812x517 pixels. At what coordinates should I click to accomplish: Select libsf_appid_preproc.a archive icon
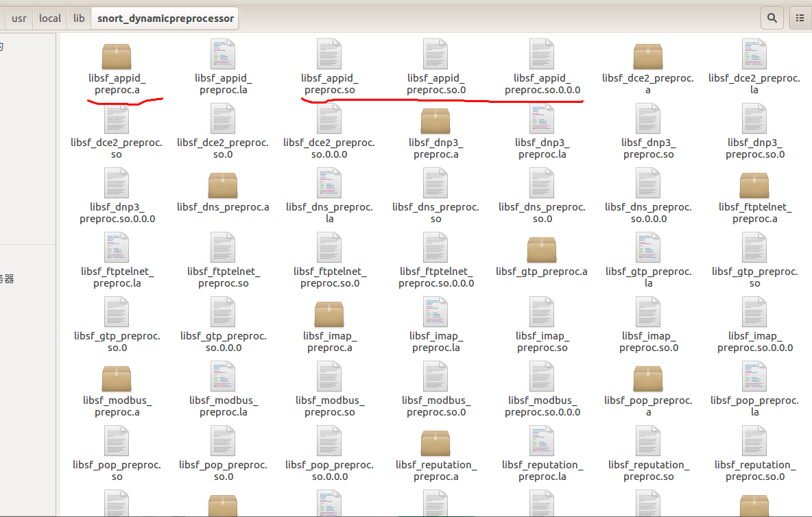tap(117, 56)
